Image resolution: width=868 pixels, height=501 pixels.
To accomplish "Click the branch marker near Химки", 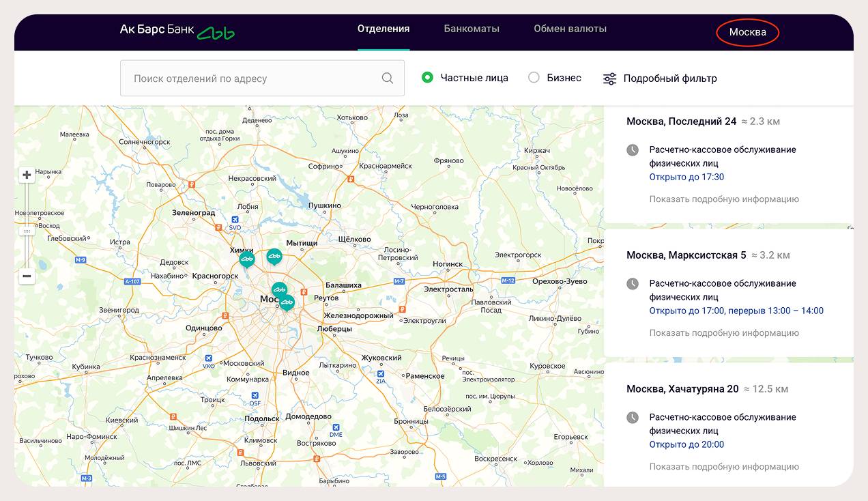I will [x=246, y=259].
